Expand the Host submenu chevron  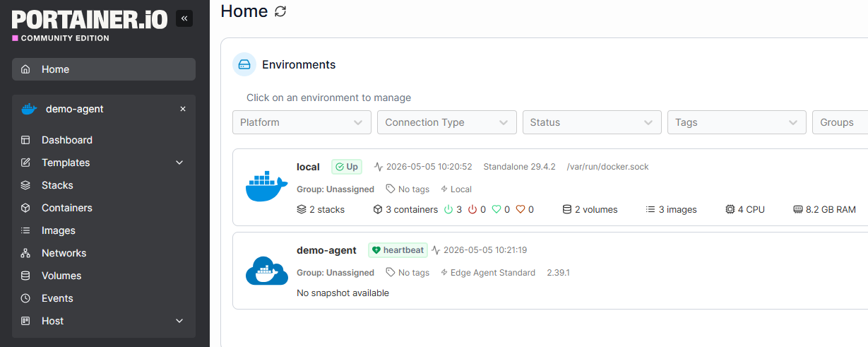click(179, 321)
